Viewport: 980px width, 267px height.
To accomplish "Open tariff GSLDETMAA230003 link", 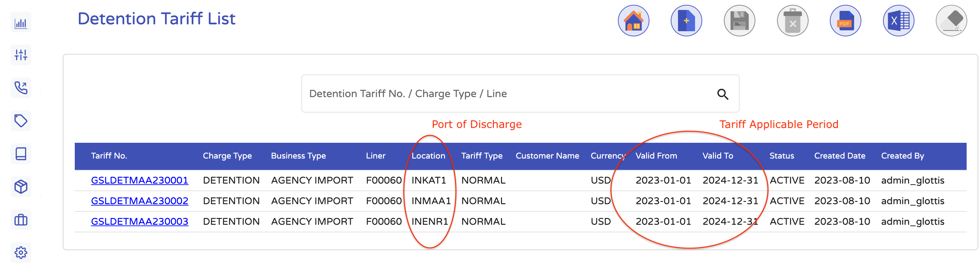I will pos(140,221).
